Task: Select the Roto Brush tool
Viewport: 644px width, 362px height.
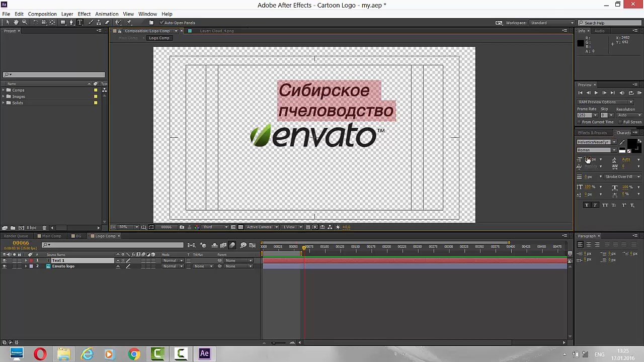Action: 118,23
